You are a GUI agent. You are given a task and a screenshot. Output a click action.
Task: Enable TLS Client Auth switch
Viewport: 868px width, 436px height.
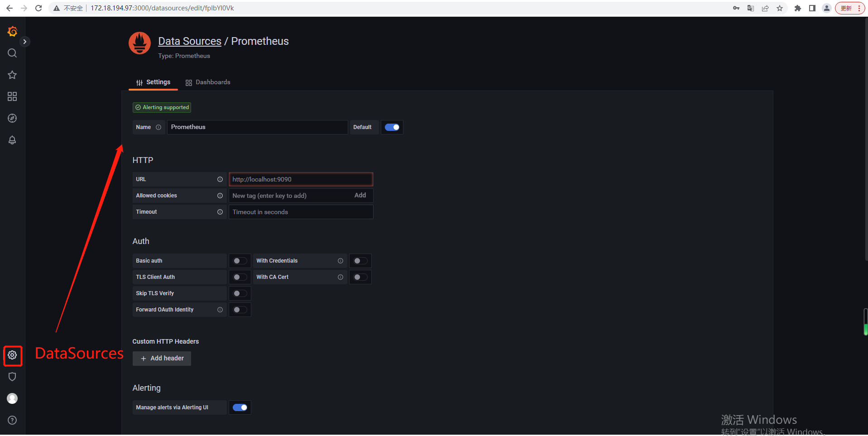(240, 277)
